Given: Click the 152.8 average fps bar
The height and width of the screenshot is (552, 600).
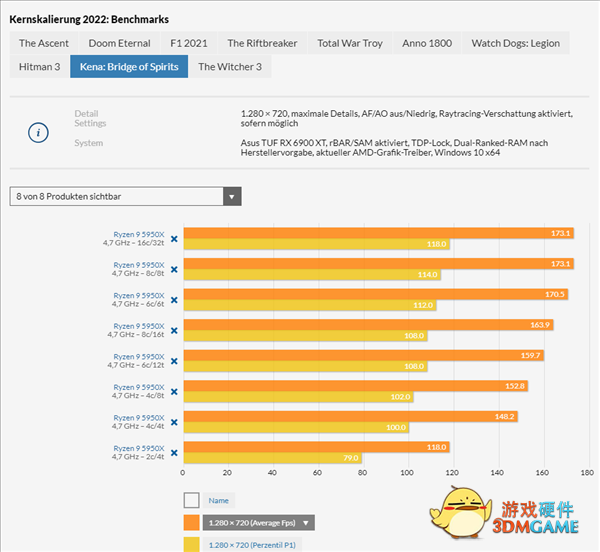Looking at the screenshot, I should [356, 386].
